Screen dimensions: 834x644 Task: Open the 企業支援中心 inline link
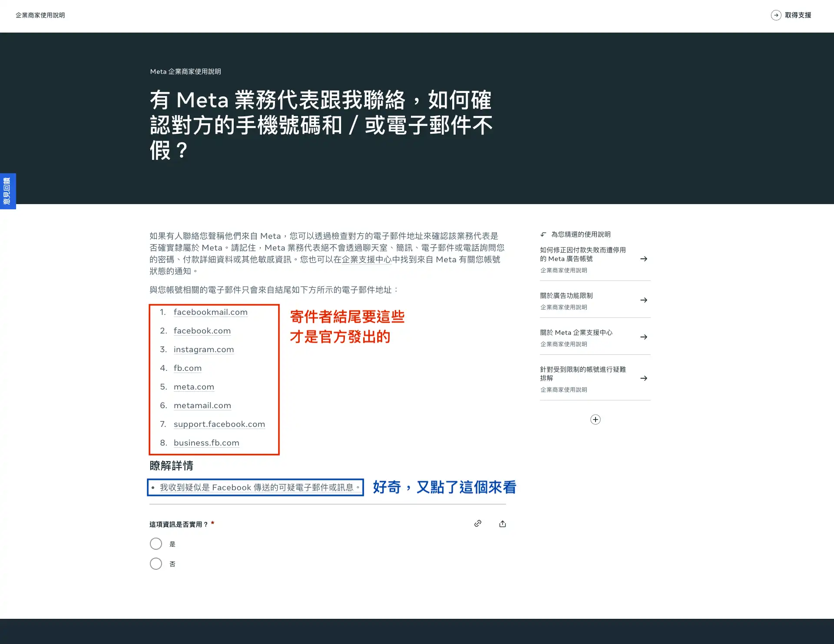(367, 260)
